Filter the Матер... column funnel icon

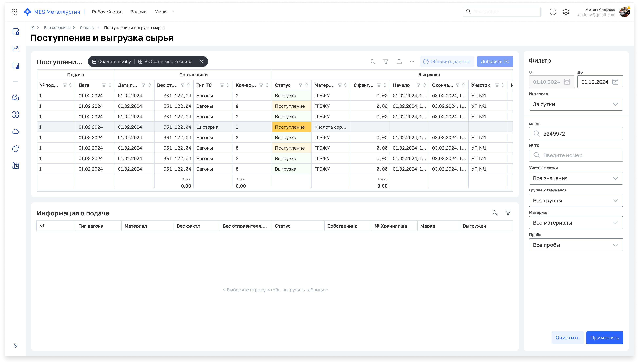pos(339,85)
